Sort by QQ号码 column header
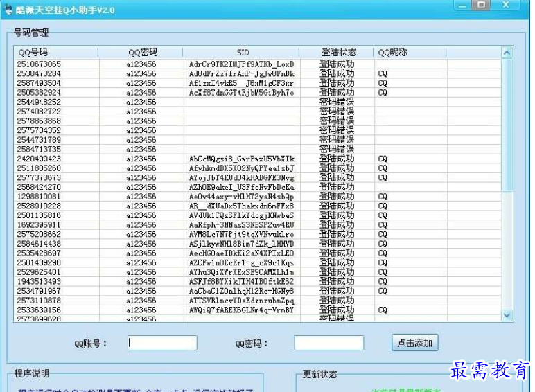Viewport: 535px width, 392px height. 56,52
